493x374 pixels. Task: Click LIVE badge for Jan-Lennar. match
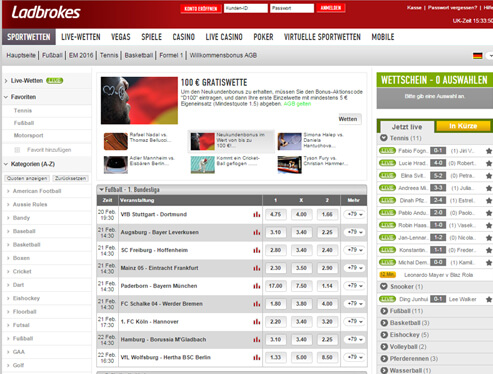(x=387, y=238)
